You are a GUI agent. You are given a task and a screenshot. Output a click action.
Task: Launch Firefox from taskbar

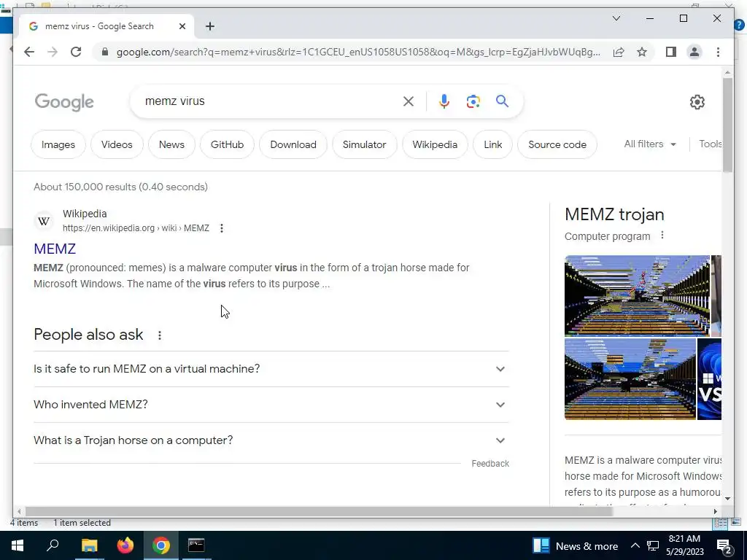(x=125, y=545)
